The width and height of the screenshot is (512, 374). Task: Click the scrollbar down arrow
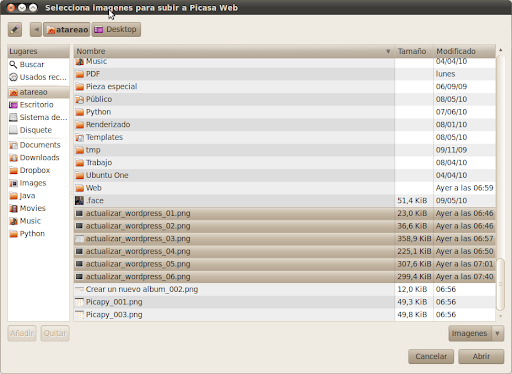click(500, 316)
